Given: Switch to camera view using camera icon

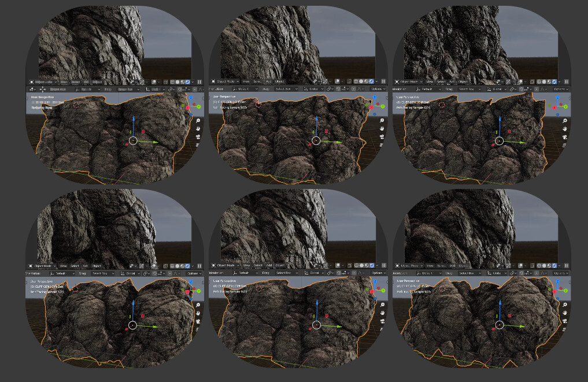Looking at the screenshot, I should click(x=382, y=136).
